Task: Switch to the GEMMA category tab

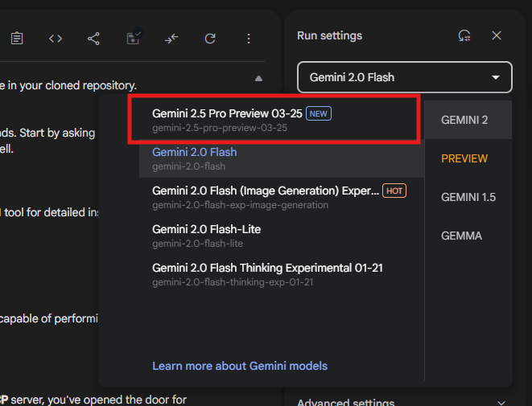Action: (x=468, y=236)
